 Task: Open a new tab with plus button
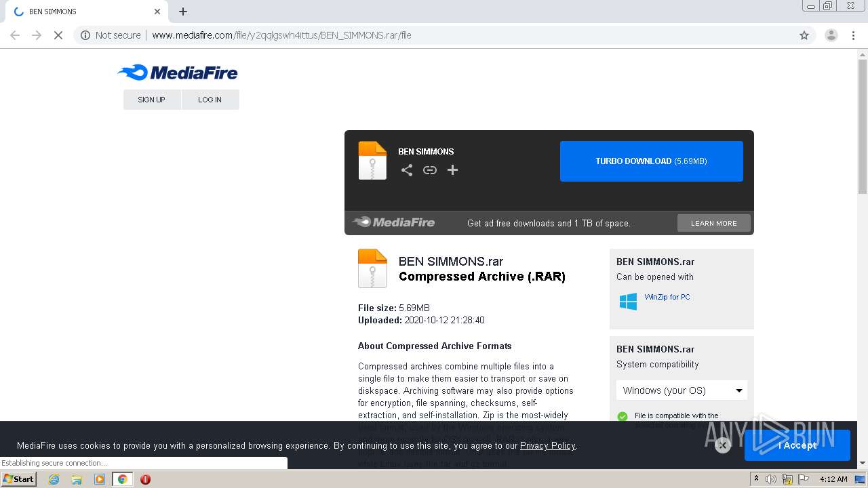(183, 12)
